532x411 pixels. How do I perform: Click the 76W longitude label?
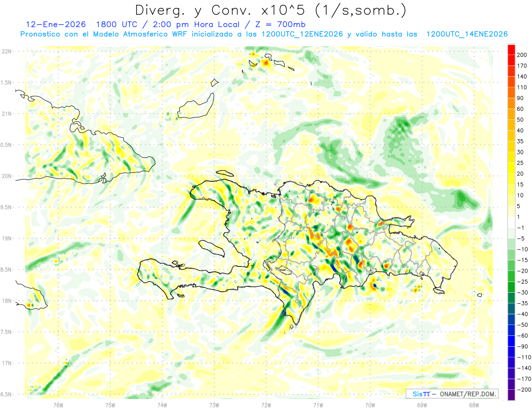58,404
